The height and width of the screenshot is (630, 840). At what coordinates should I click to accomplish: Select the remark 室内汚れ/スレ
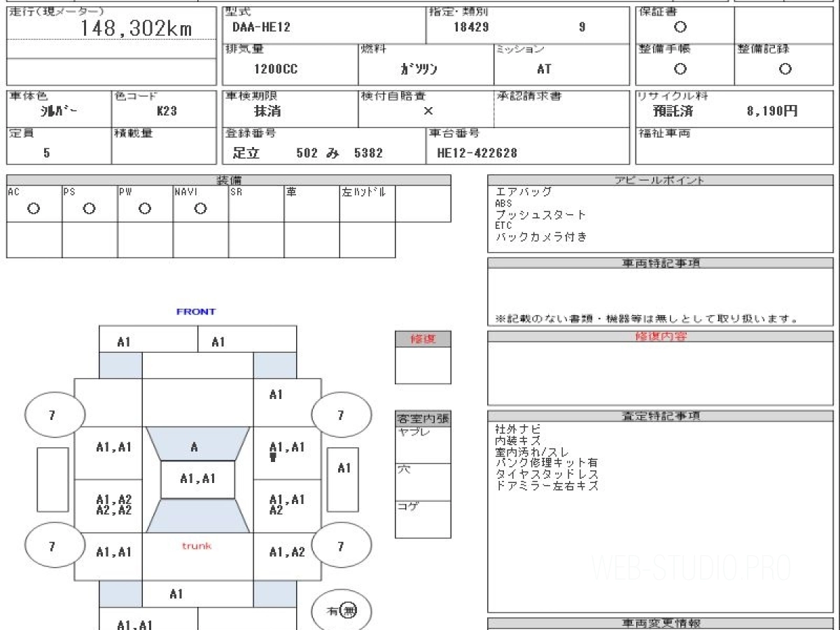point(532,452)
